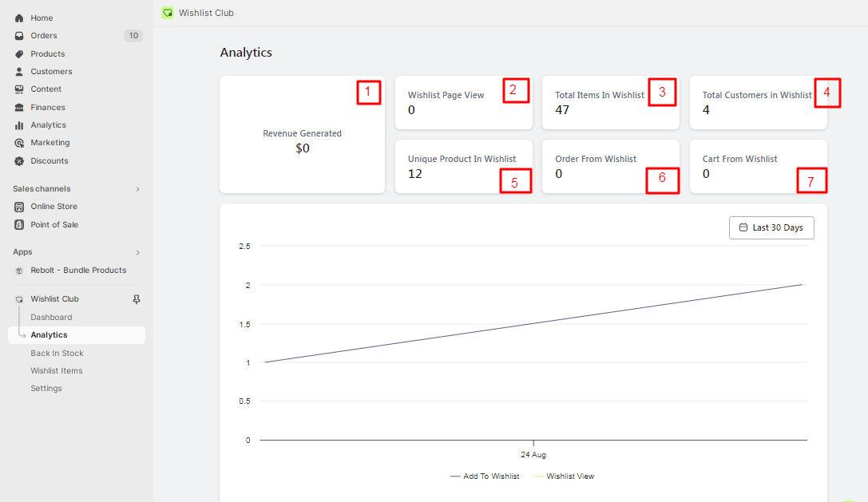Open Home in the sidebar
The width and height of the screenshot is (868, 502).
(x=42, y=18)
